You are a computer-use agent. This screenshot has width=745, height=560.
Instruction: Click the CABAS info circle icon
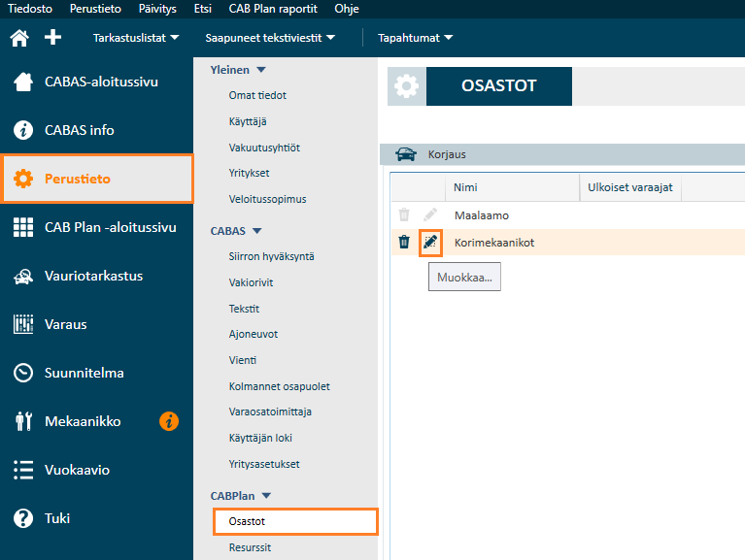tap(22, 130)
